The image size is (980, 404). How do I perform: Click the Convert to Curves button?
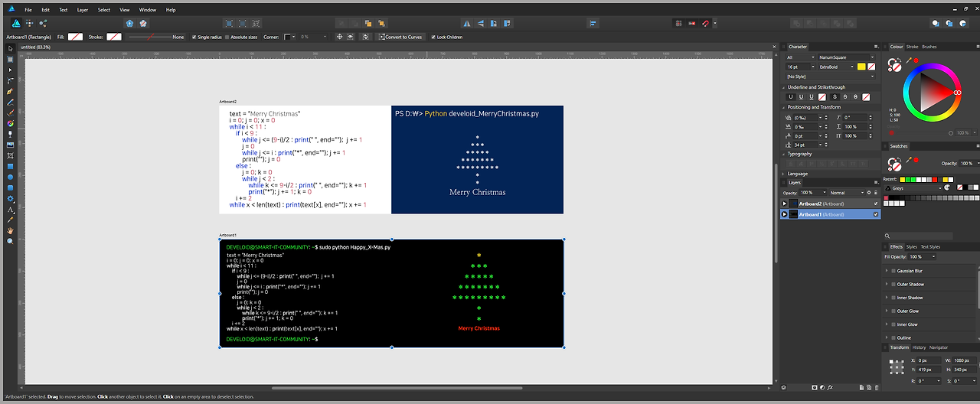pyautogui.click(x=400, y=37)
